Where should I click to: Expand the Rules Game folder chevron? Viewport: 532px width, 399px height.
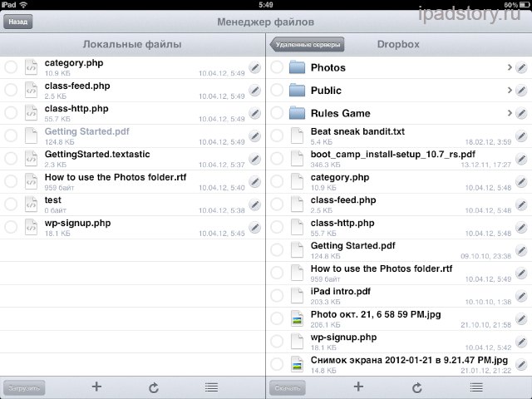tap(510, 113)
